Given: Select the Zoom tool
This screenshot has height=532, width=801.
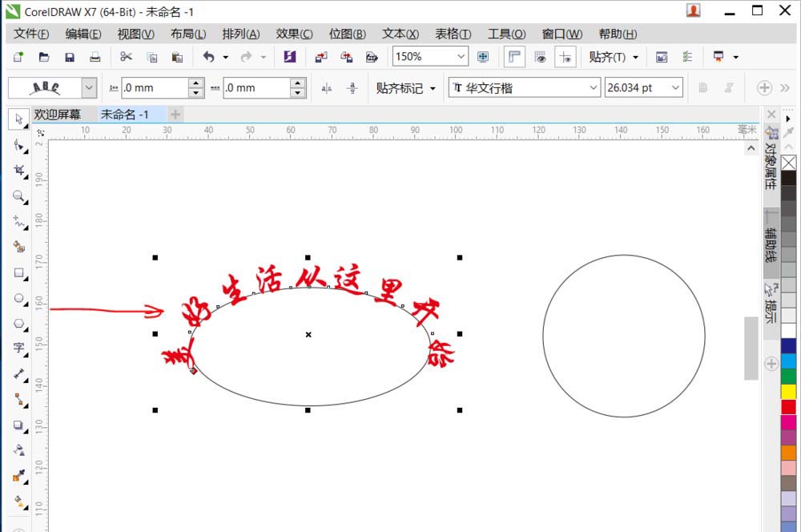Looking at the screenshot, I should [x=18, y=196].
